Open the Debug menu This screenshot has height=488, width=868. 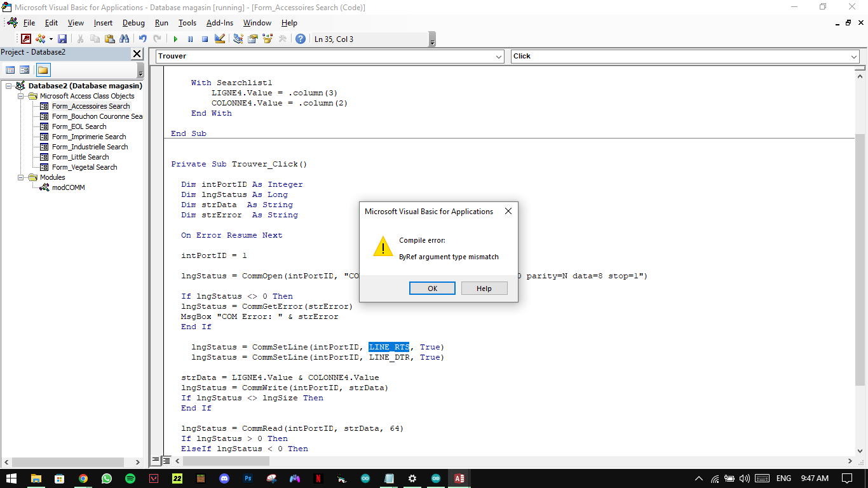coord(133,23)
